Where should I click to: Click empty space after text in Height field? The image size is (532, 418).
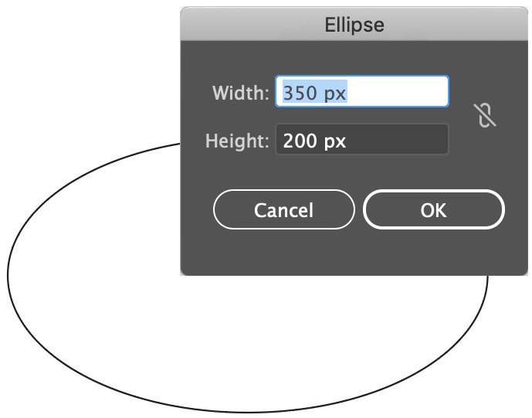pos(402,141)
